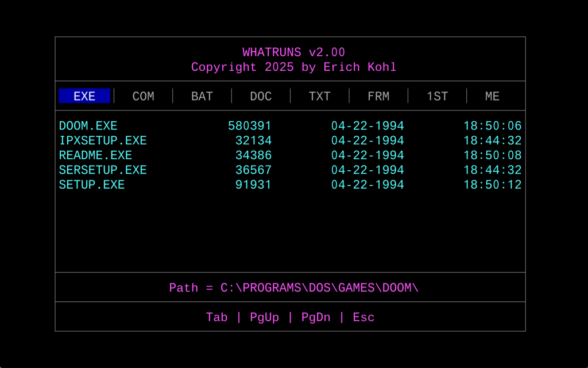The height and width of the screenshot is (368, 588).
Task: Select README.EXE from the list
Action: coord(95,156)
